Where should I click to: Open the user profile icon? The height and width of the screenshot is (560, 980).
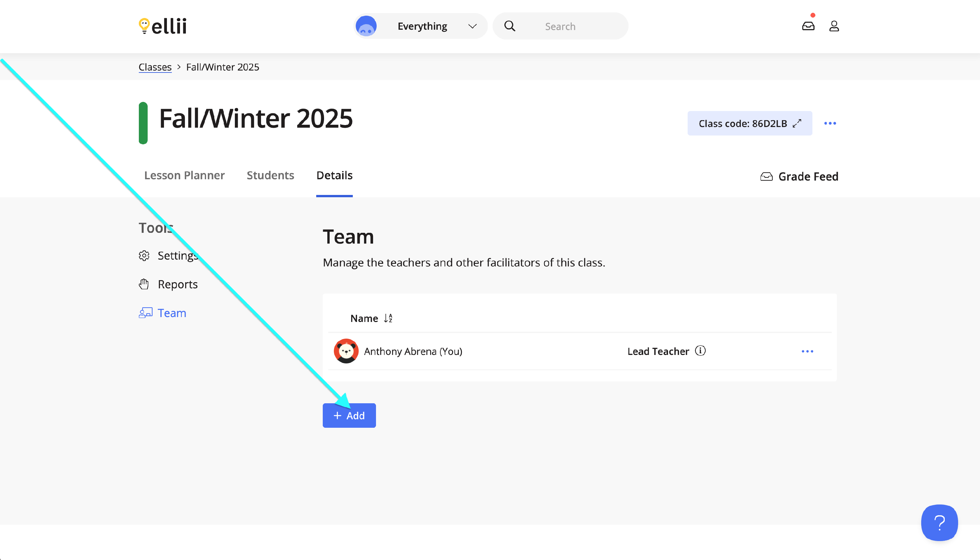(834, 26)
